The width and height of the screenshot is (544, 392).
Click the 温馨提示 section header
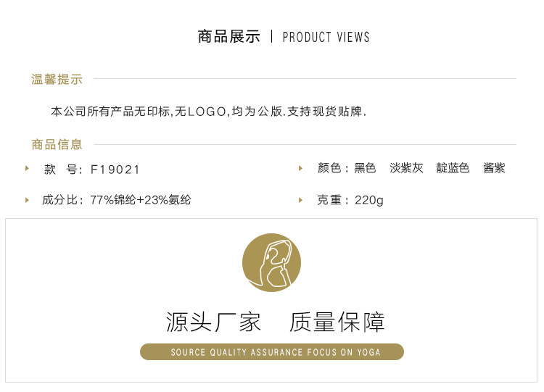[x=57, y=80]
